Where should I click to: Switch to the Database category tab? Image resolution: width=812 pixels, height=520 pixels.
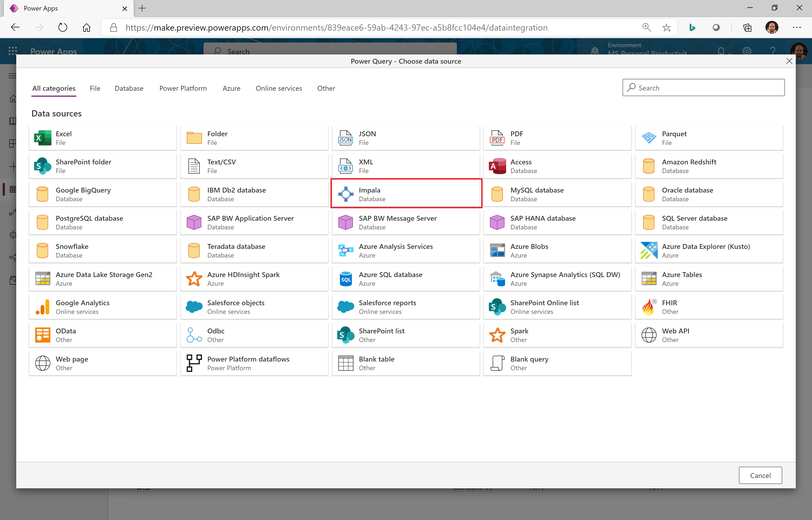[x=129, y=88]
